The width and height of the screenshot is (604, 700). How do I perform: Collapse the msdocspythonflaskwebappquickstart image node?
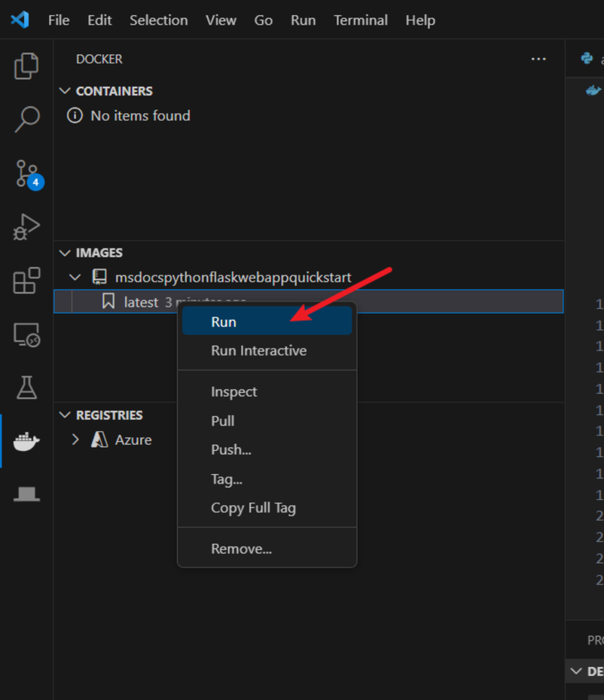[75, 277]
